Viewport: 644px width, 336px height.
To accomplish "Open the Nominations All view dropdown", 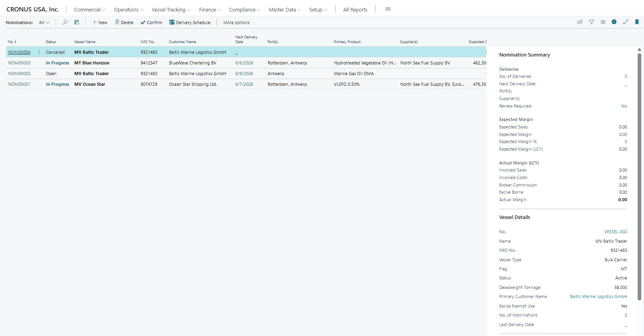I will [x=44, y=23].
